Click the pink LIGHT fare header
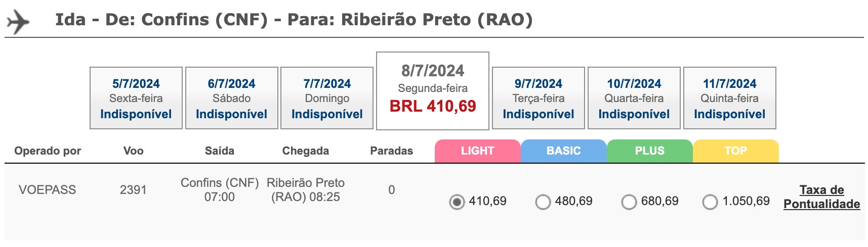The width and height of the screenshot is (868, 247). click(x=478, y=151)
